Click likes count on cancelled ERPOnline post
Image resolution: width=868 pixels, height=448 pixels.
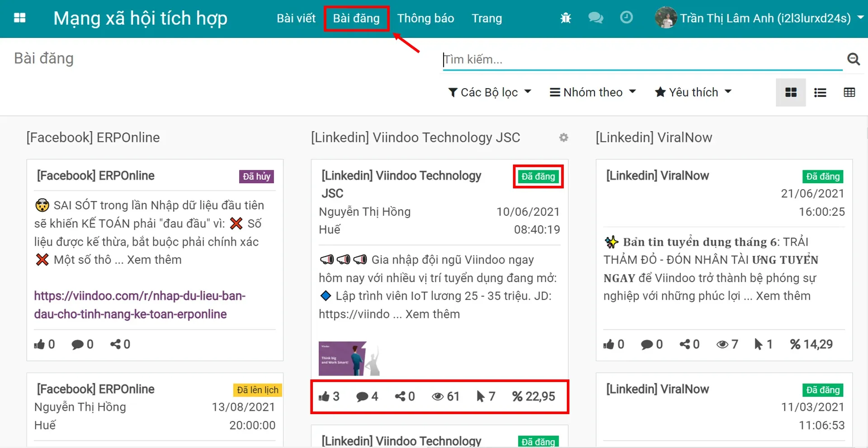tap(45, 344)
